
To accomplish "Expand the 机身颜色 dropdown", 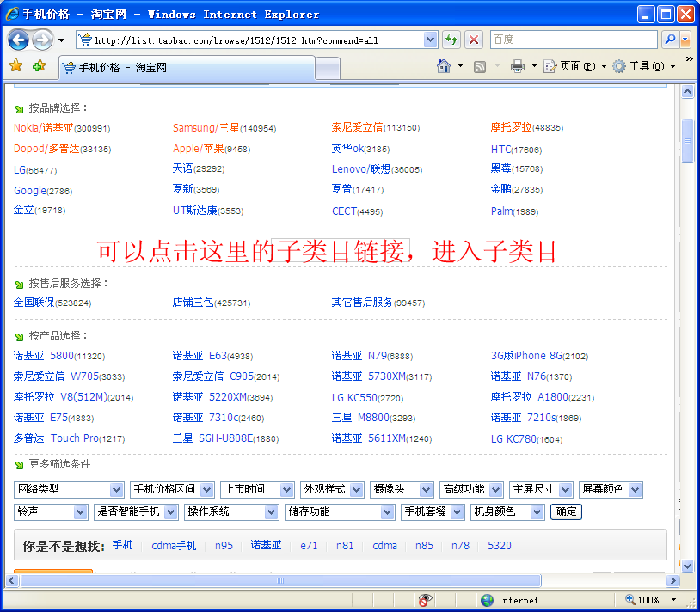I will 507,511.
